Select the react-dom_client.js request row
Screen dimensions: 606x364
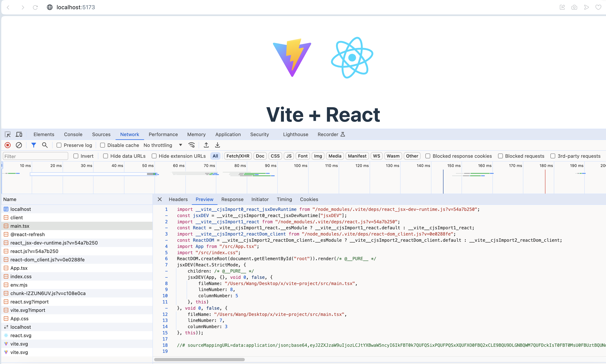[77, 260]
